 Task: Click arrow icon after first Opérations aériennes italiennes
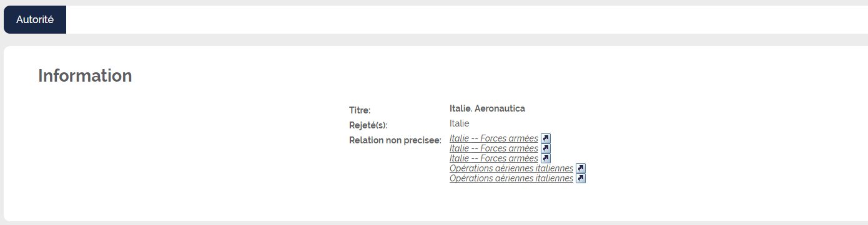(581, 168)
